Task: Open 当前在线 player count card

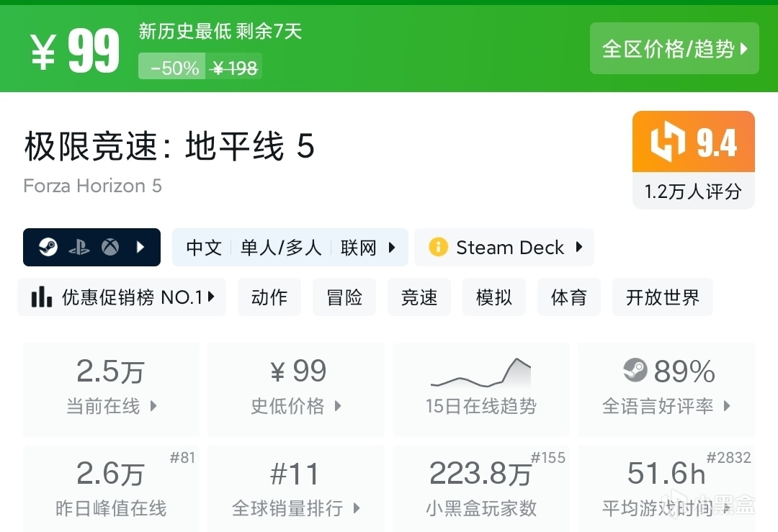Action: coord(111,389)
